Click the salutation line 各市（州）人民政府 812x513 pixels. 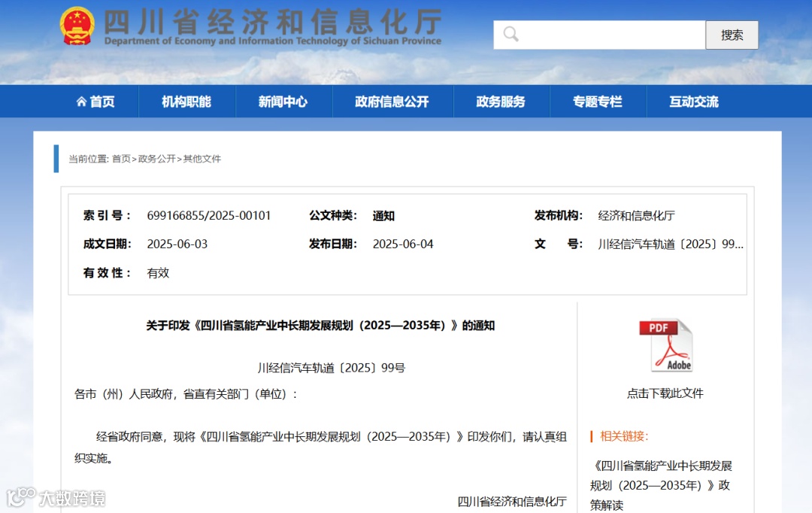click(x=186, y=394)
